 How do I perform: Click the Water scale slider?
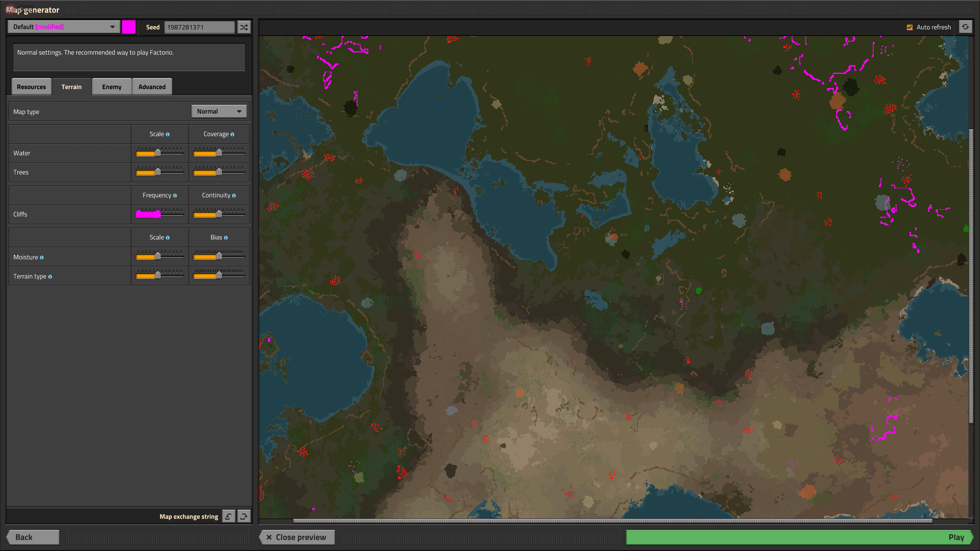point(160,152)
